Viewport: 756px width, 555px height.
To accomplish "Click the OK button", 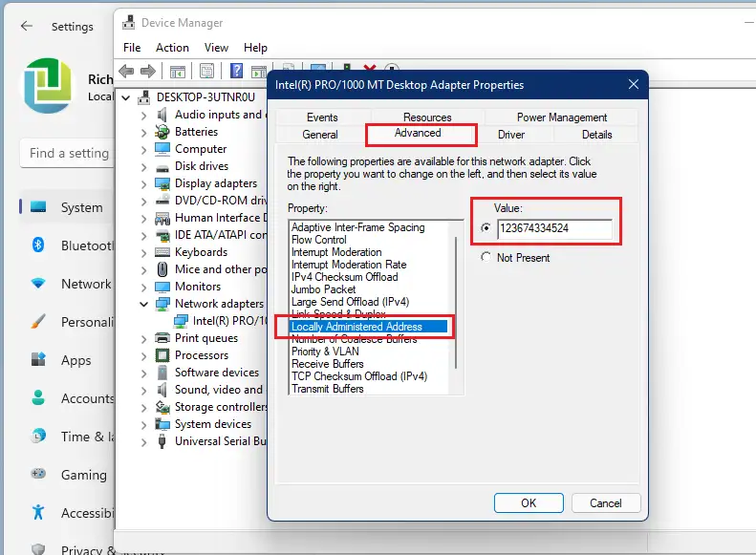I will 529,503.
